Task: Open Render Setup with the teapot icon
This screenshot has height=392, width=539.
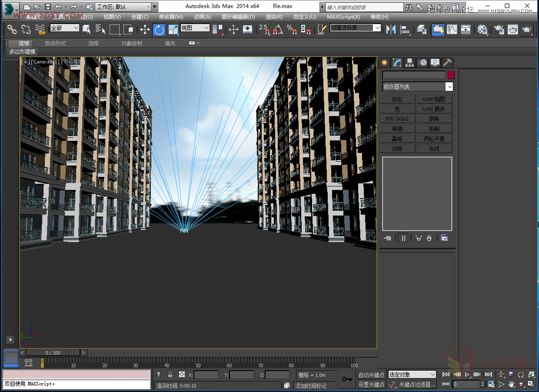Action: click(x=498, y=29)
